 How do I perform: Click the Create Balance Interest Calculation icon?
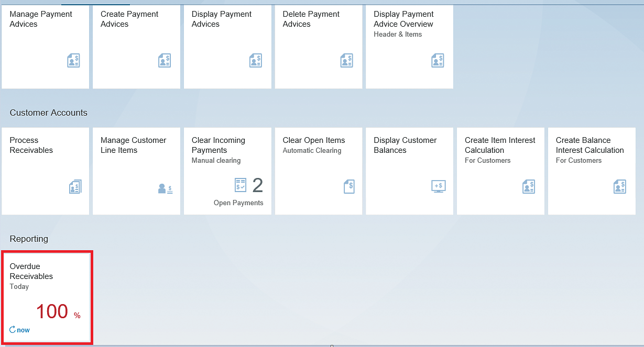tap(620, 186)
